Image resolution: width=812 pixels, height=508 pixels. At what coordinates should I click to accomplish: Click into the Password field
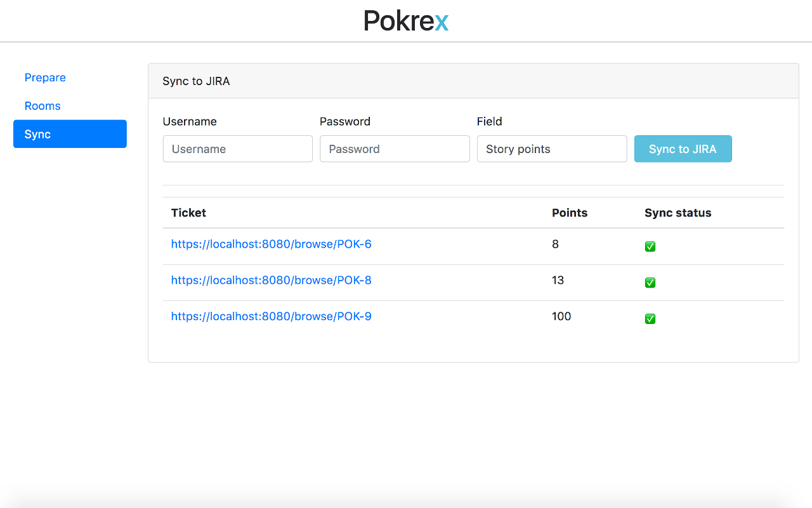[x=395, y=149]
